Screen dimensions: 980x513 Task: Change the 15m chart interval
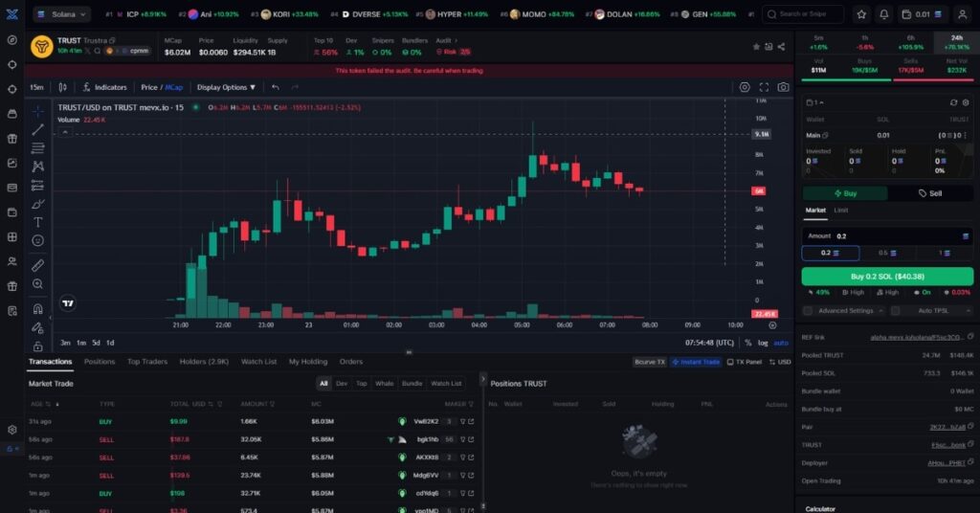coord(37,87)
